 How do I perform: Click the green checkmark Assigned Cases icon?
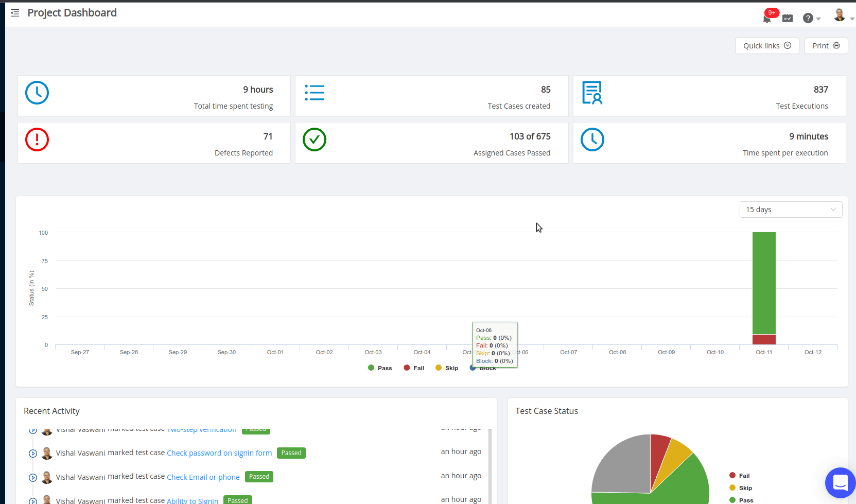pos(315,140)
